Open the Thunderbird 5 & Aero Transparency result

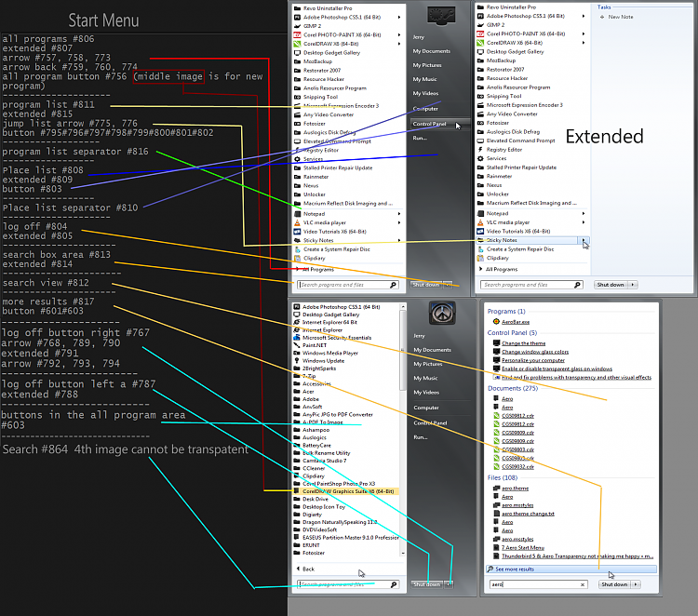(577, 556)
